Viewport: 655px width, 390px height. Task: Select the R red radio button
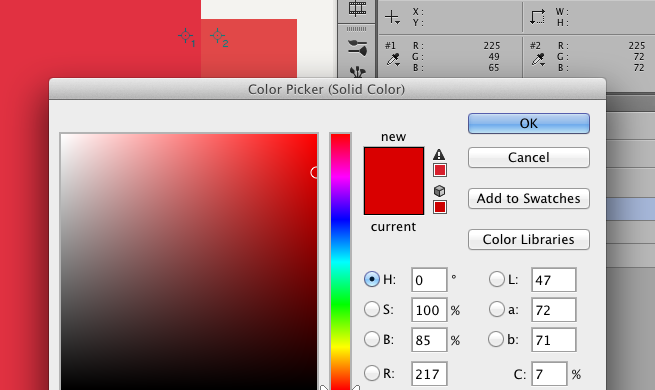tap(371, 373)
